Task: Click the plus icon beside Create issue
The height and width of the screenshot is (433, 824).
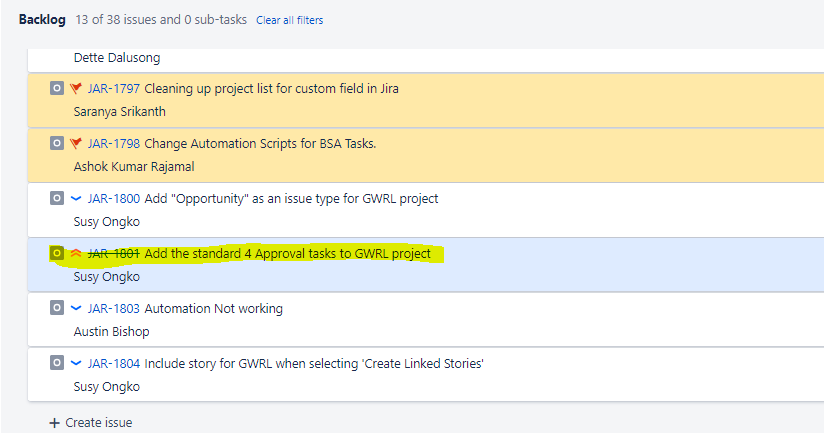Action: (x=54, y=423)
